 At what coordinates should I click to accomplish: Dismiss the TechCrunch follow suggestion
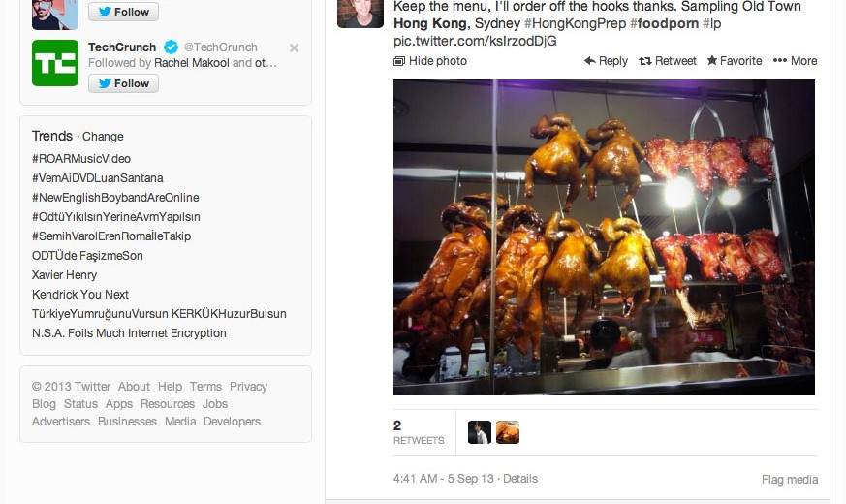(x=294, y=47)
